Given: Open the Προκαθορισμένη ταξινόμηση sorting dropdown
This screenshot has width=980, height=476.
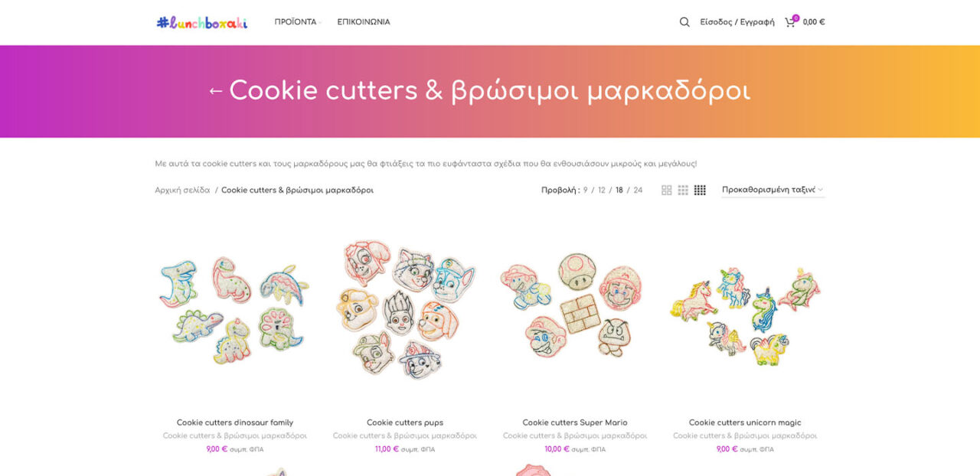Looking at the screenshot, I should pyautogui.click(x=773, y=190).
